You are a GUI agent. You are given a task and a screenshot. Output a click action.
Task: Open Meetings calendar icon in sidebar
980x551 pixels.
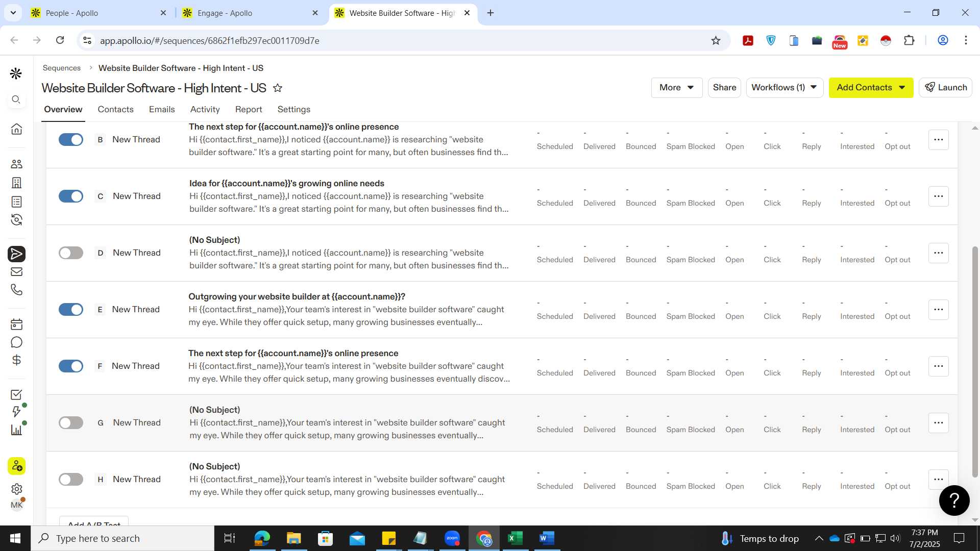16,324
